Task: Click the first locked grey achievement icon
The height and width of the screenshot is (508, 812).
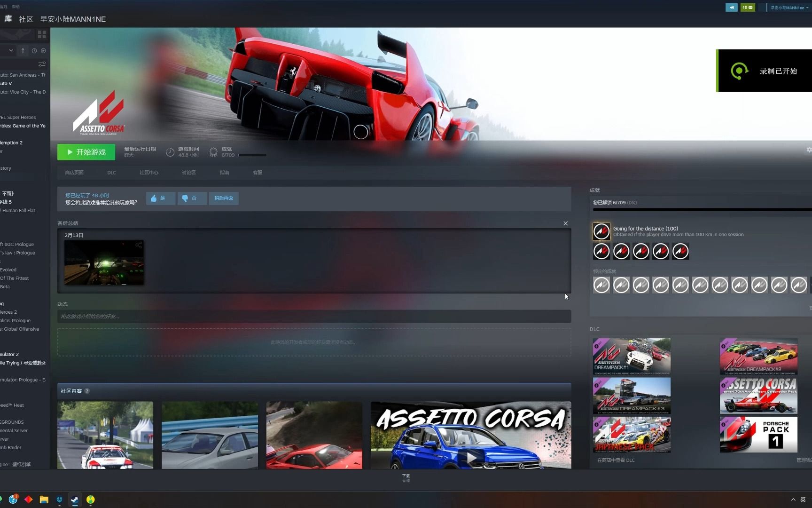Action: pos(601,285)
